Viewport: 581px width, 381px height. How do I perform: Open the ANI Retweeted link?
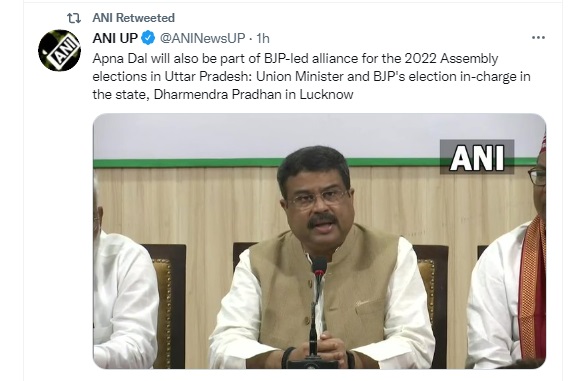(x=133, y=18)
